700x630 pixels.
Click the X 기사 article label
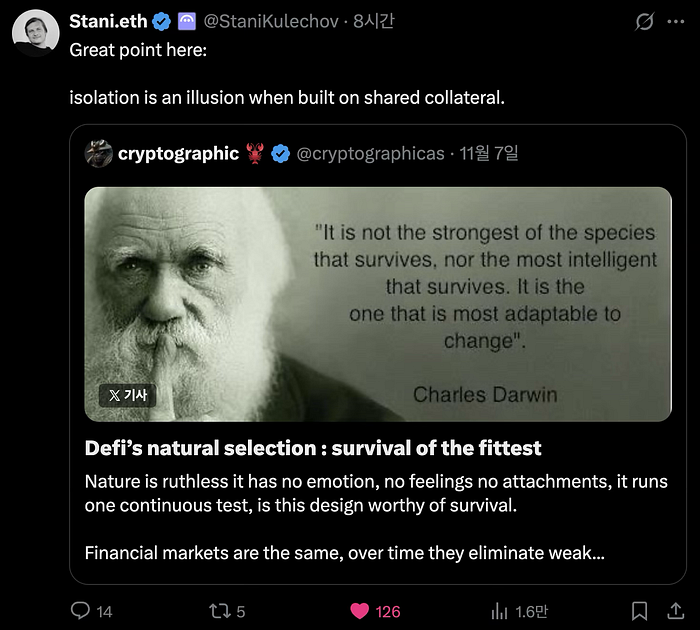point(127,395)
